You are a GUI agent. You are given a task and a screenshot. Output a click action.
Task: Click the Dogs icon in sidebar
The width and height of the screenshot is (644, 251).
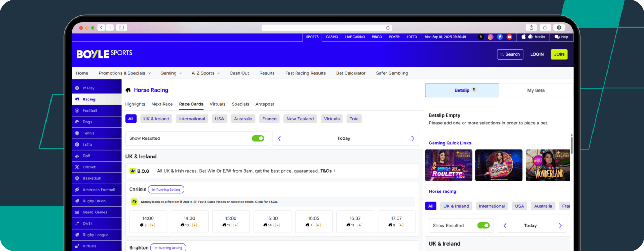point(77,122)
